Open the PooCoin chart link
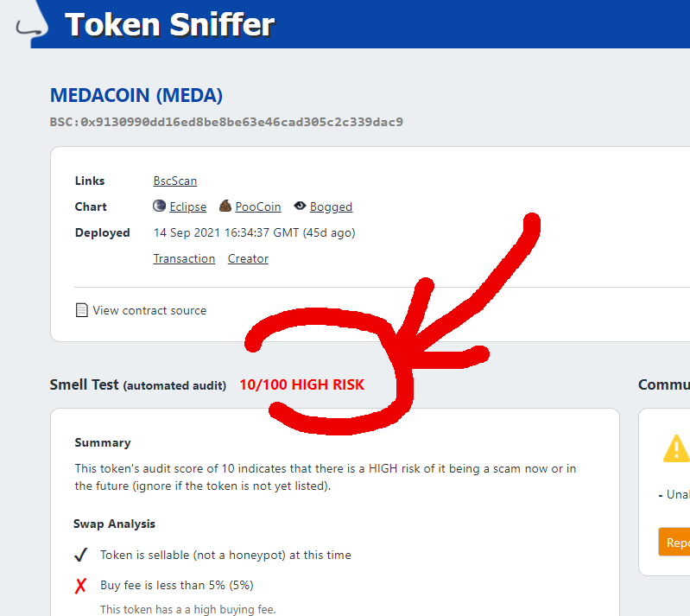This screenshot has height=616, width=690. [x=258, y=207]
